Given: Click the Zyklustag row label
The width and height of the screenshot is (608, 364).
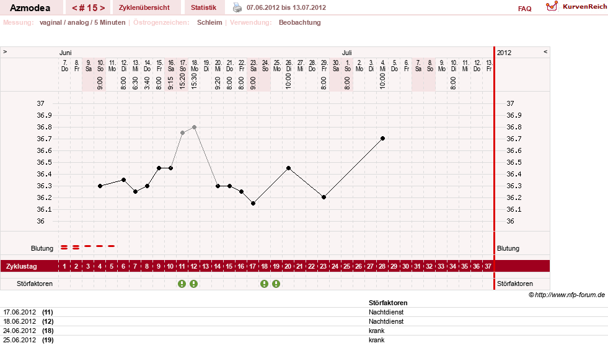Looking at the screenshot, I should (22, 266).
